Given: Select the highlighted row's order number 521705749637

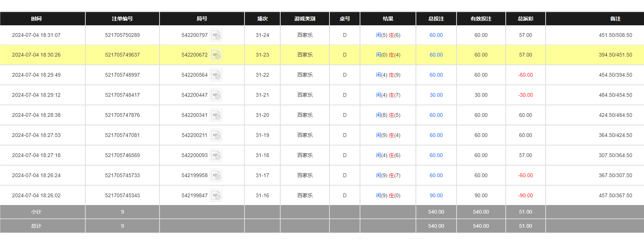Looking at the screenshot, I should [x=122, y=55].
